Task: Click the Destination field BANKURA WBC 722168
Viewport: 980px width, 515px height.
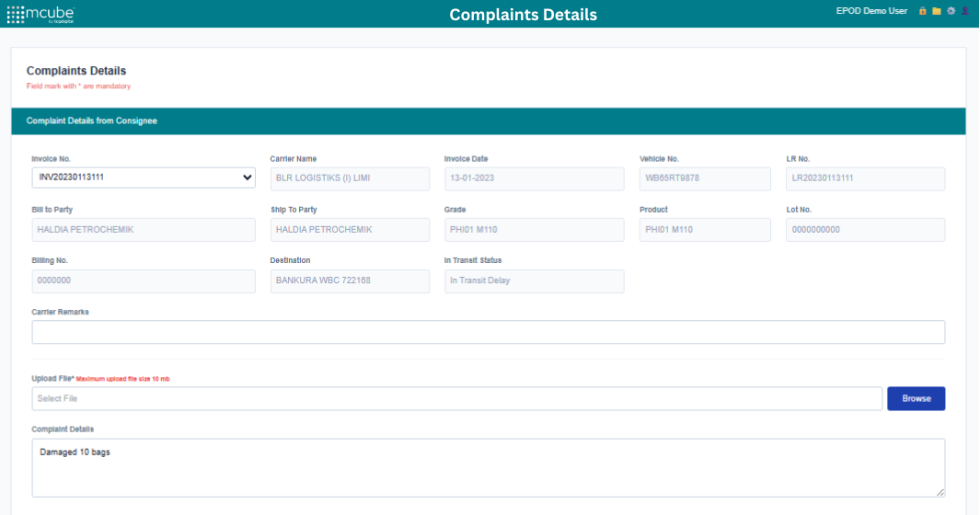Action: (350, 281)
